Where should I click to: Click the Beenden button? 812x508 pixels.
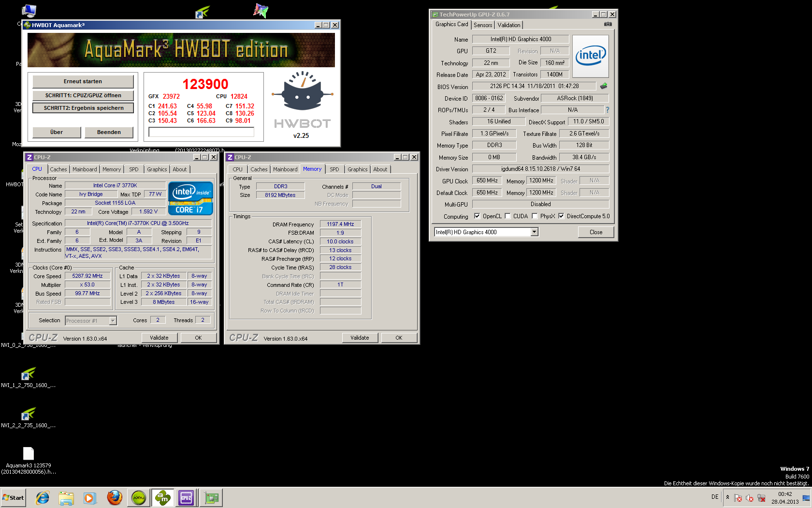(x=109, y=132)
